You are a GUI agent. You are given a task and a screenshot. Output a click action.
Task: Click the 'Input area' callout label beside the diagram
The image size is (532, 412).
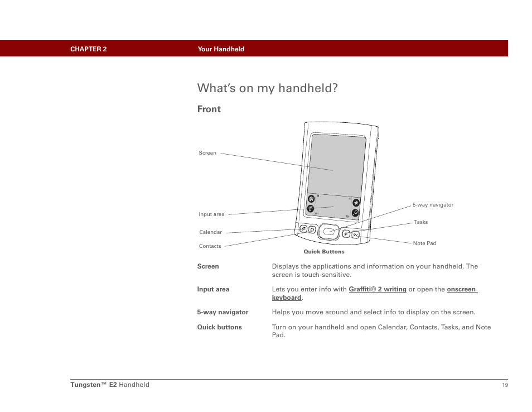[x=211, y=214]
